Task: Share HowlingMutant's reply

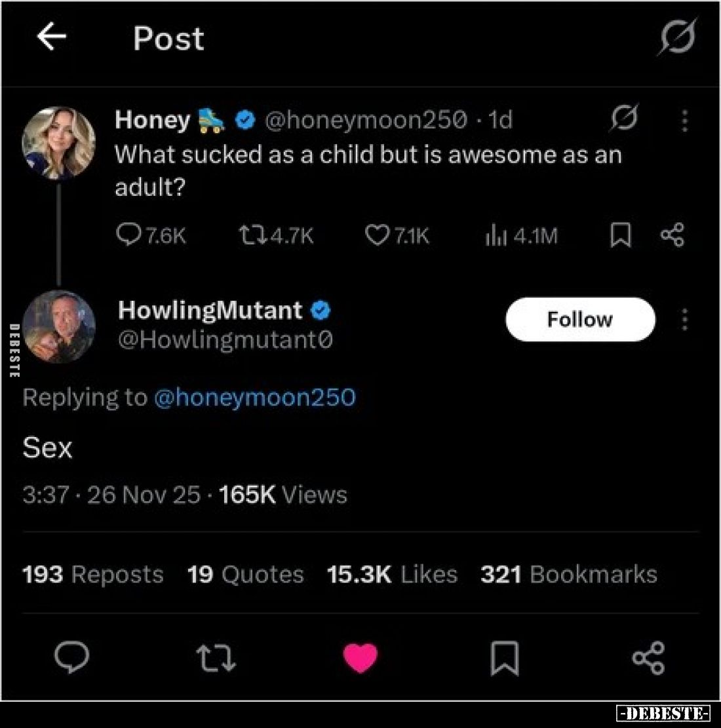Action: pos(648,658)
